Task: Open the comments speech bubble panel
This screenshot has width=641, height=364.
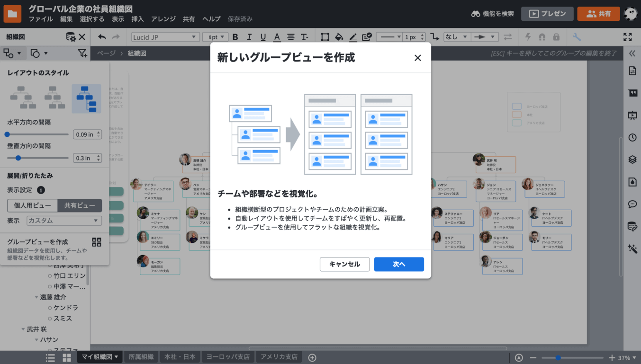Action: pos(632,204)
